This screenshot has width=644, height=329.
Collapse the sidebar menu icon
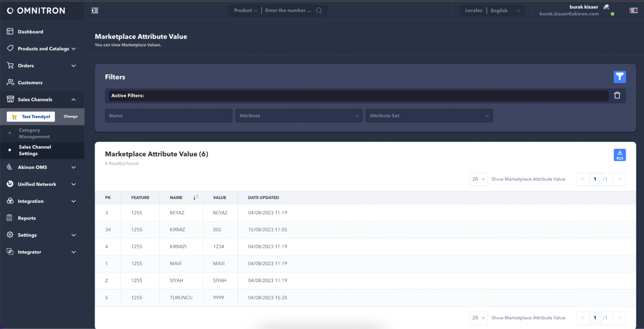coord(95,11)
